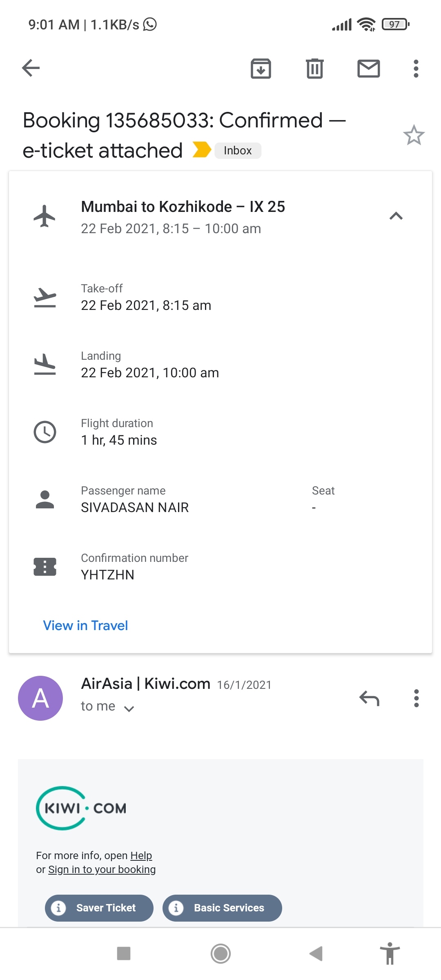
Task: Mark the email as unread
Action: point(369,68)
